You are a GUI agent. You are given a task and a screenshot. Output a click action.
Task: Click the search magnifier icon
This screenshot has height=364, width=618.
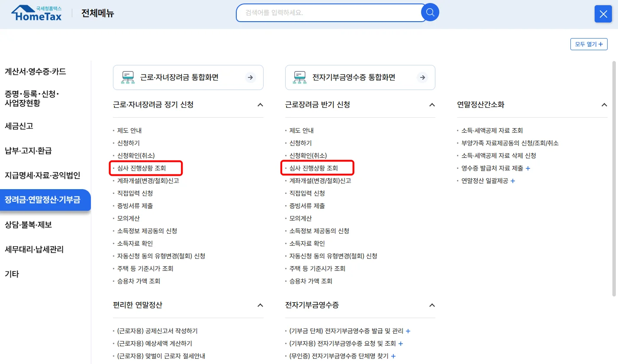pos(430,12)
